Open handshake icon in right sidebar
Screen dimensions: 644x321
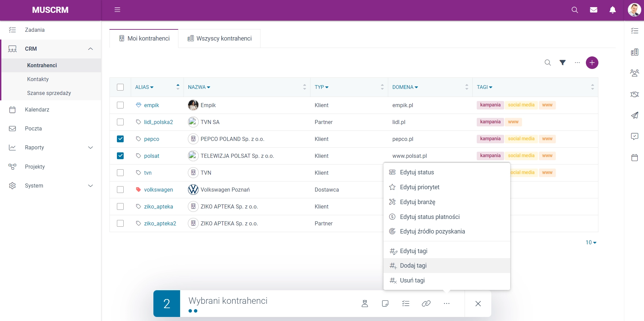pyautogui.click(x=635, y=94)
